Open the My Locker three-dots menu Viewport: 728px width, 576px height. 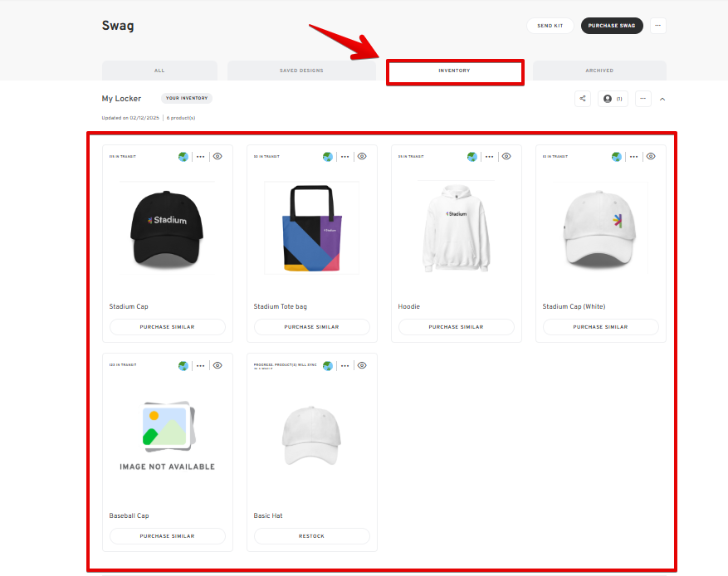[643, 99]
